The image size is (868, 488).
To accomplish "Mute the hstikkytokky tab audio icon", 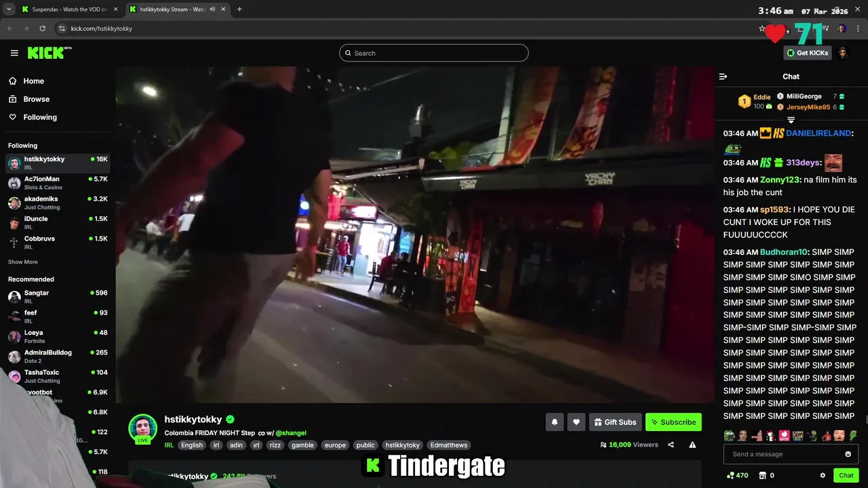I will coord(212,9).
